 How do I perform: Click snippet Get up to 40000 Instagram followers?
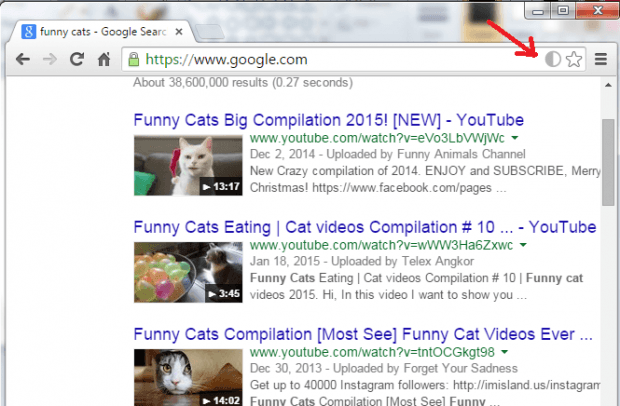click(x=348, y=385)
